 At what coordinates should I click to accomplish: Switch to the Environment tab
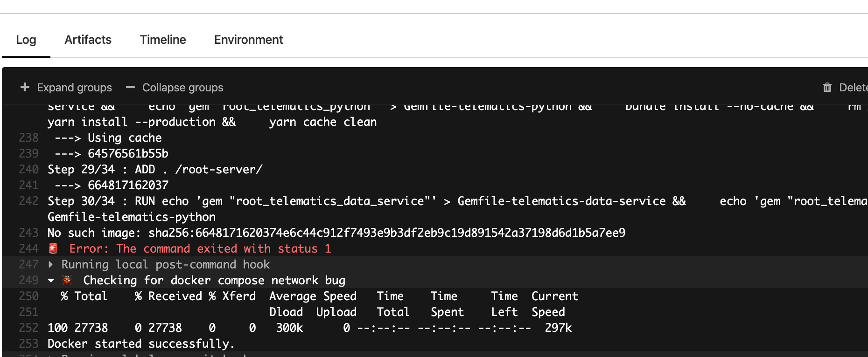248,40
